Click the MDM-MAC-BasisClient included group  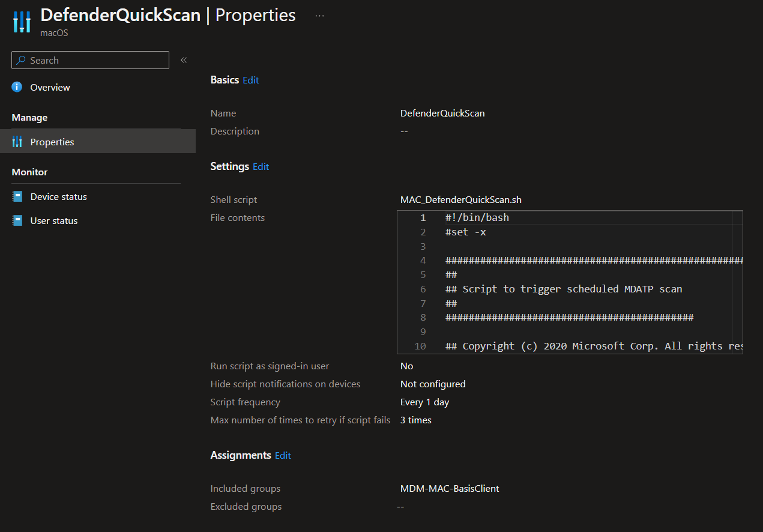[x=450, y=488]
